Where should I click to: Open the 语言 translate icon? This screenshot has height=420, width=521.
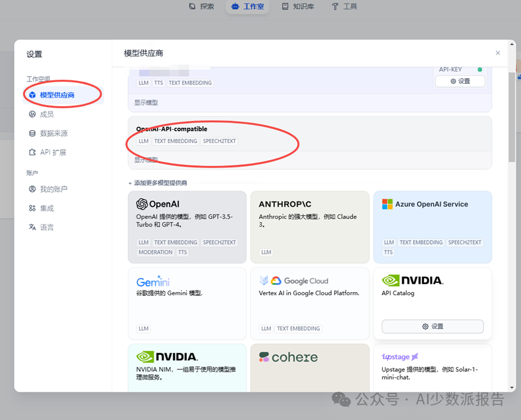[x=32, y=227]
